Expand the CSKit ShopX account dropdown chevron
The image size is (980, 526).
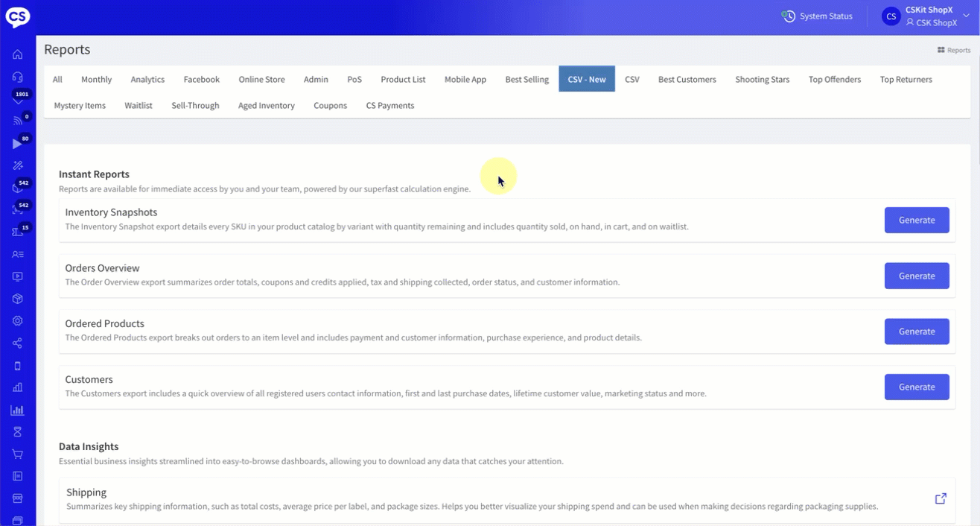[967, 16]
